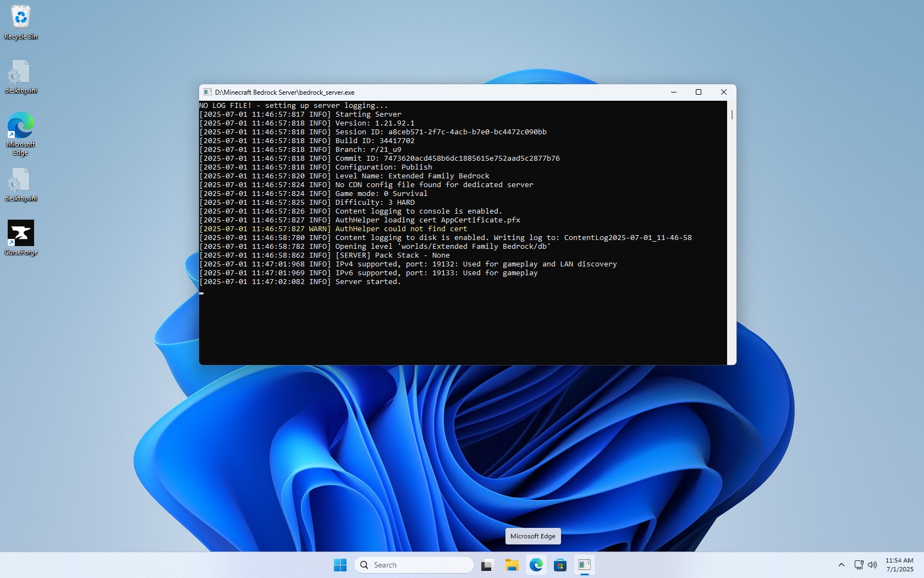This screenshot has width=924, height=578.
Task: Click the Commit ID log line
Action: (x=380, y=159)
